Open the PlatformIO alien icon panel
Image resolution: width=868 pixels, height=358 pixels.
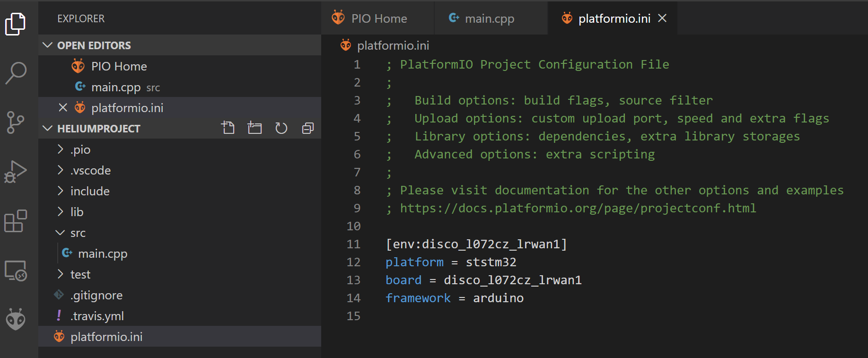pyautogui.click(x=15, y=320)
